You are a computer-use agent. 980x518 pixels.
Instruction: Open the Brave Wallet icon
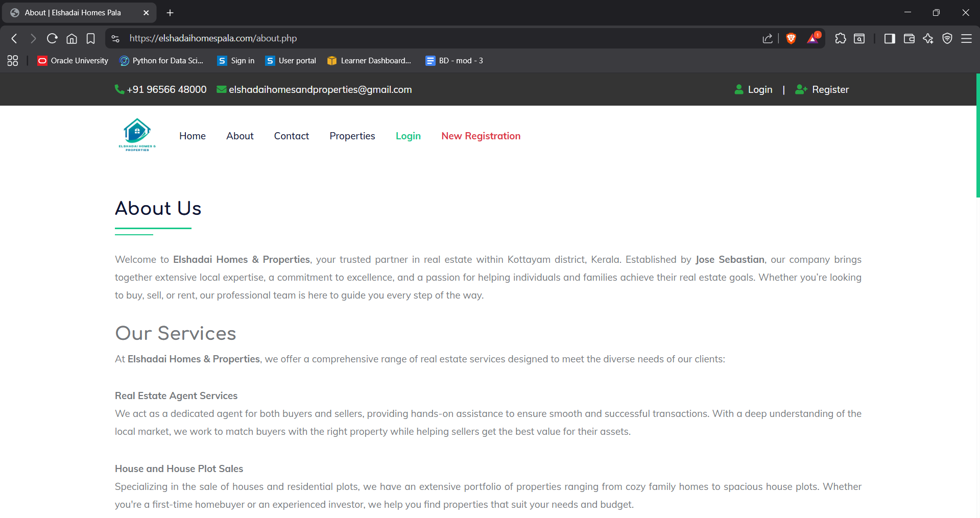pyautogui.click(x=909, y=38)
